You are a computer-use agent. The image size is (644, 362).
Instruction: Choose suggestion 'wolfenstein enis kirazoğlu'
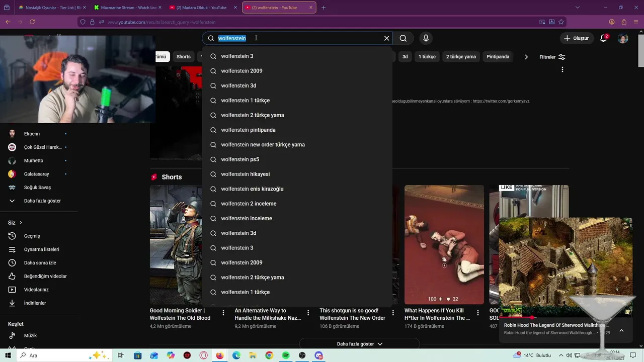(x=297, y=189)
